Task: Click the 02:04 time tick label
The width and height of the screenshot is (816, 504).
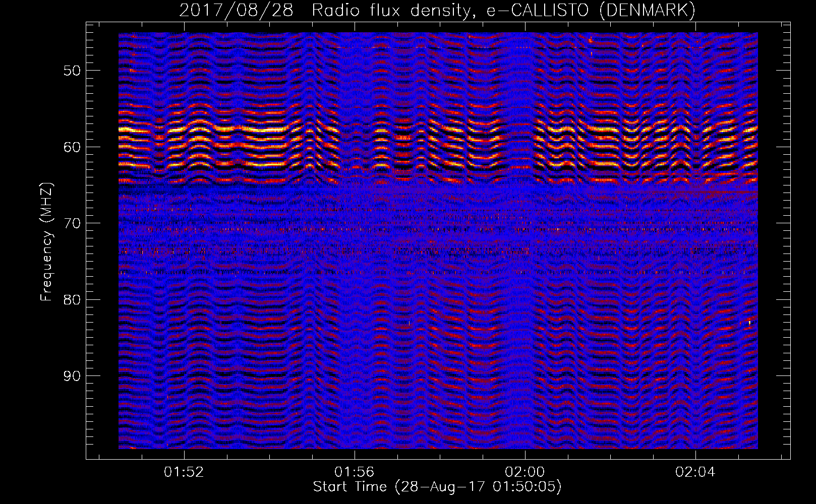Action: click(x=695, y=472)
